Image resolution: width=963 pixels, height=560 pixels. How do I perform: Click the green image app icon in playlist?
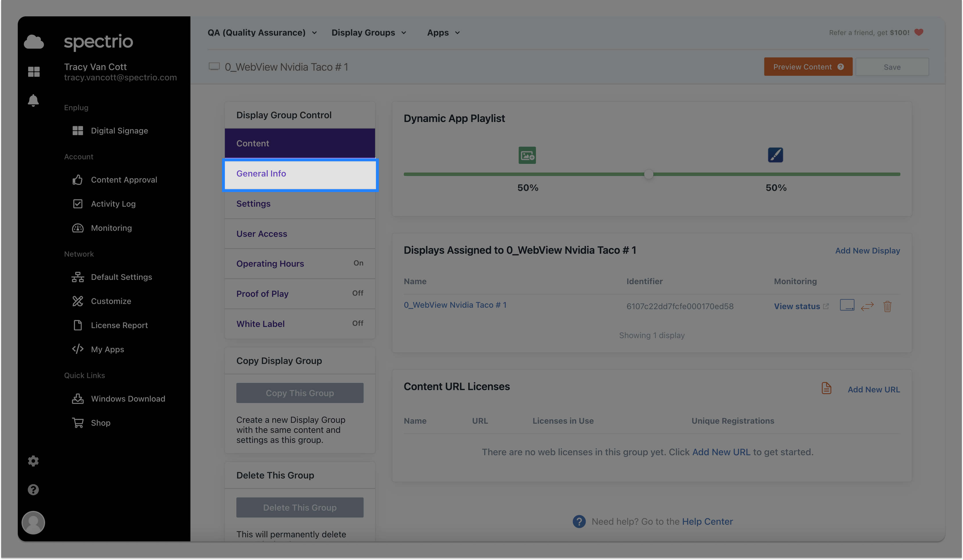(527, 155)
